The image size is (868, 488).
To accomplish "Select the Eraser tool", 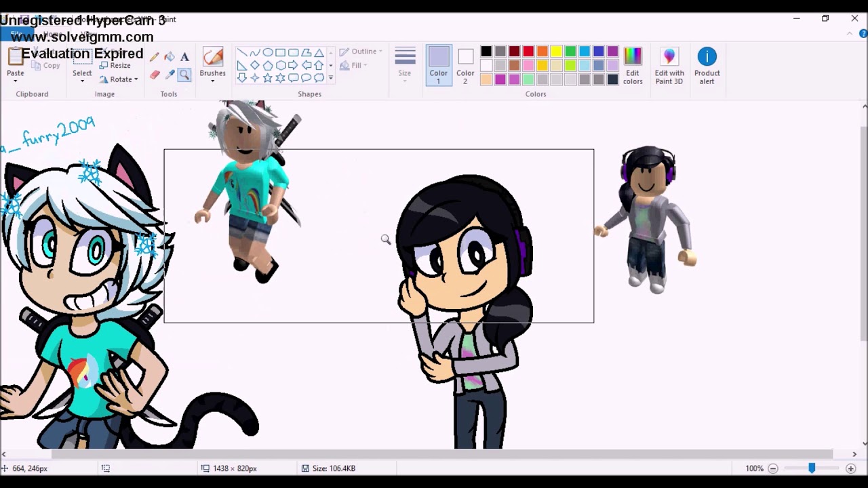I will (x=155, y=75).
